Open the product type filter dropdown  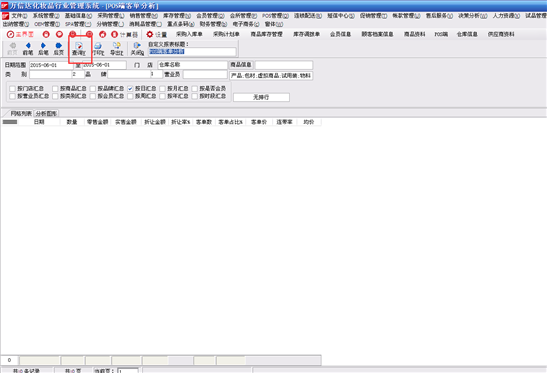pyautogui.click(x=271, y=76)
